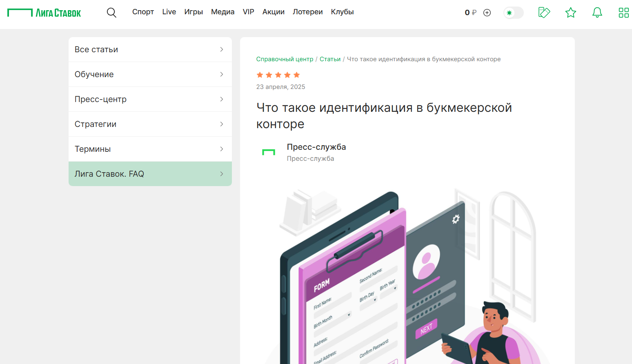Viewport: 632px width, 364px height.
Task: Expand the chevron next to Обучение
Action: point(222,74)
